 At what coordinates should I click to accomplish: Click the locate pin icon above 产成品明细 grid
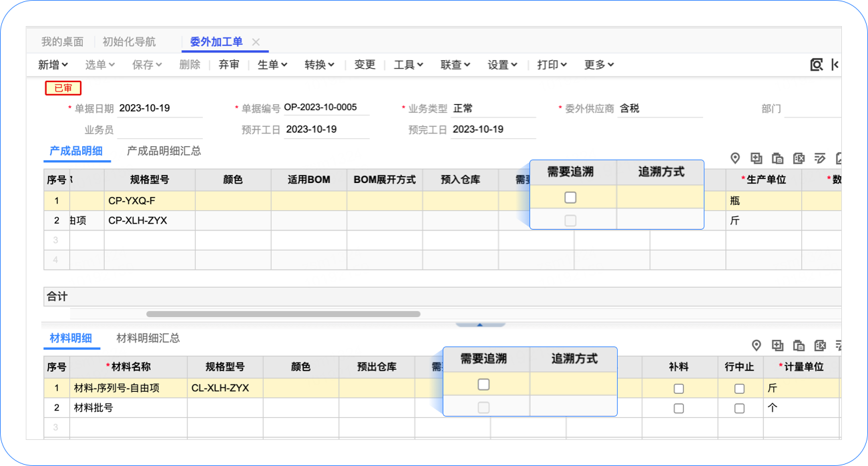click(735, 158)
